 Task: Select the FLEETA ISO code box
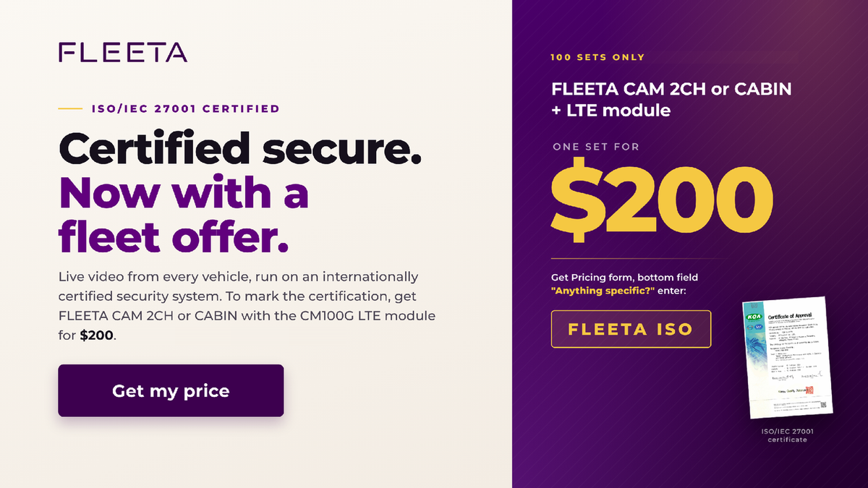coord(631,330)
